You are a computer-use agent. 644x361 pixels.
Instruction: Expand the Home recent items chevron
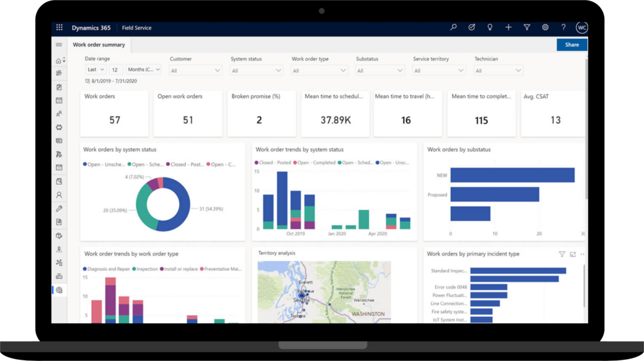pyautogui.click(x=64, y=61)
